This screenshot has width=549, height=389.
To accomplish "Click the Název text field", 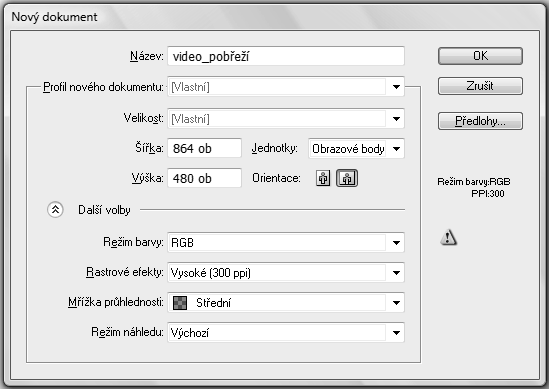I will pyautogui.click(x=286, y=56).
